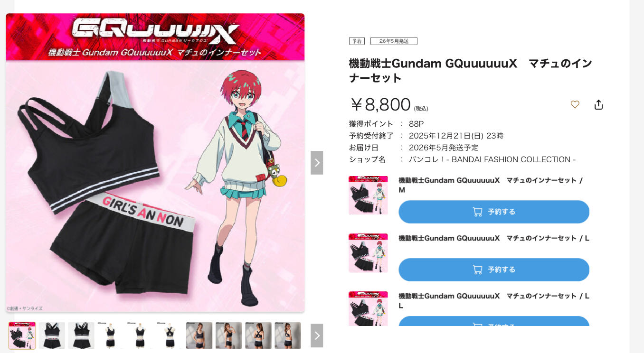Show next main product image with arrow
Screen dimensions: 644x353
point(317,163)
